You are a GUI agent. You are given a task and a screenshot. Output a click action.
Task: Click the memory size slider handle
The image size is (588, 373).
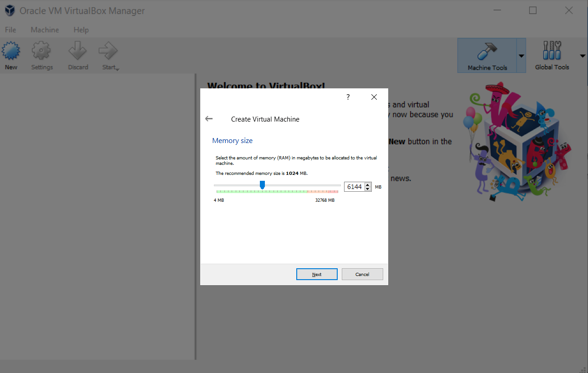(x=262, y=184)
